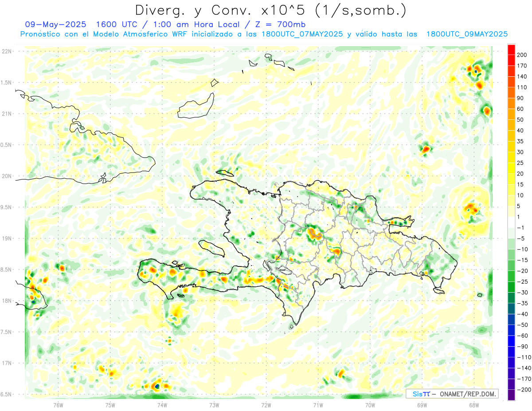This screenshot has width=532, height=411.
Task: Click the colorbar value '50'
Action: coord(520,120)
